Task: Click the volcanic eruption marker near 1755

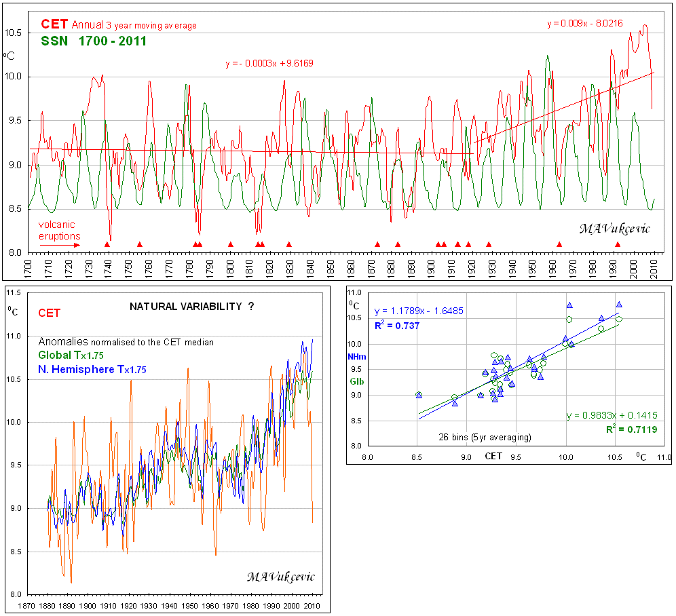Action: pos(139,244)
